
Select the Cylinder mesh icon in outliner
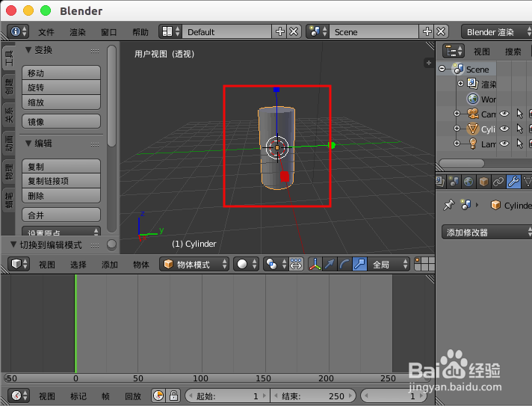pos(473,129)
